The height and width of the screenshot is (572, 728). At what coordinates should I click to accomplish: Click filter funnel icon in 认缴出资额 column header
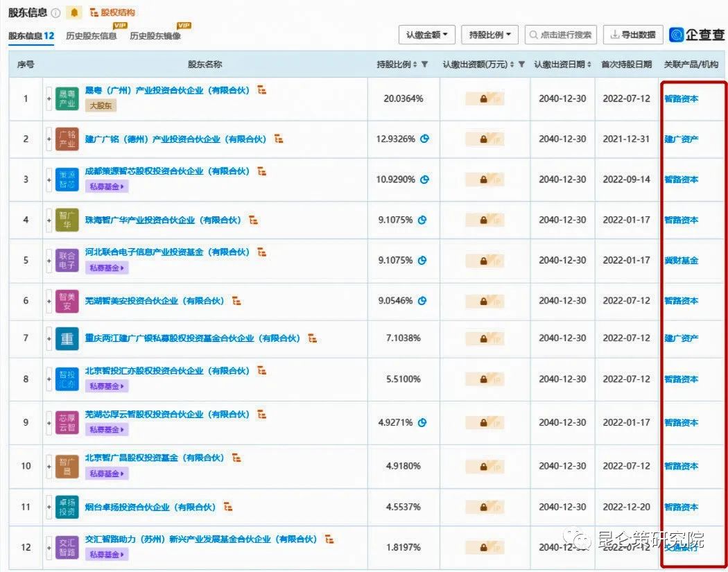coord(521,64)
